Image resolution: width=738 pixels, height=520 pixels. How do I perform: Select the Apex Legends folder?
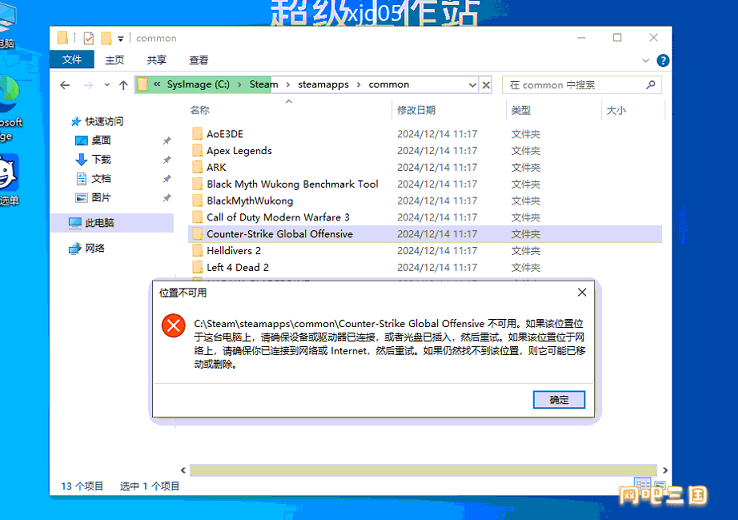click(x=239, y=151)
